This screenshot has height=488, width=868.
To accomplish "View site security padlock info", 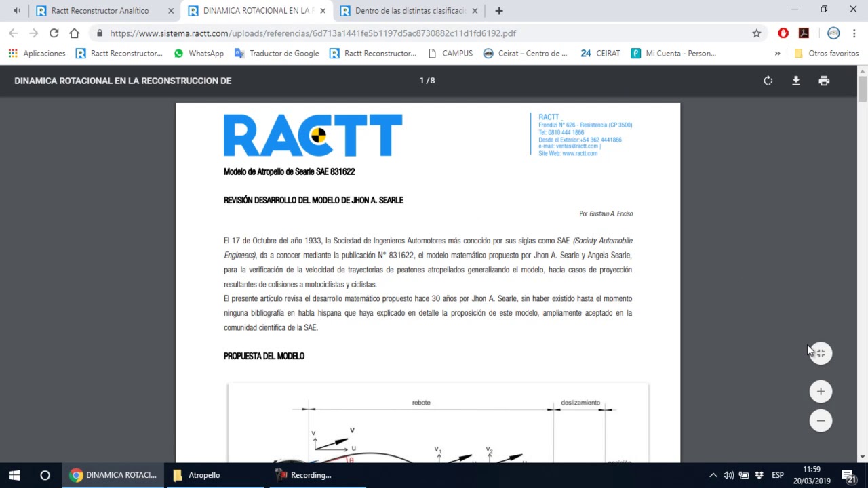I will (100, 33).
